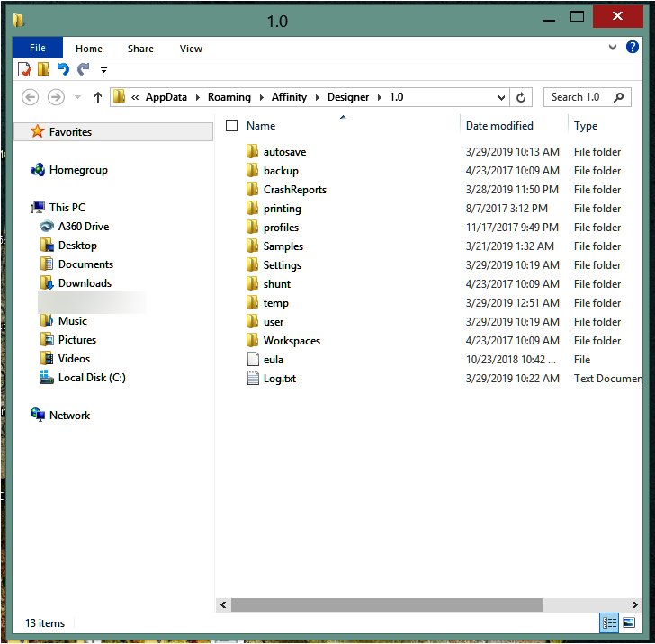Image resolution: width=655 pixels, height=644 pixels.
Task: Switch to Large icons view in status bar
Action: (629, 623)
